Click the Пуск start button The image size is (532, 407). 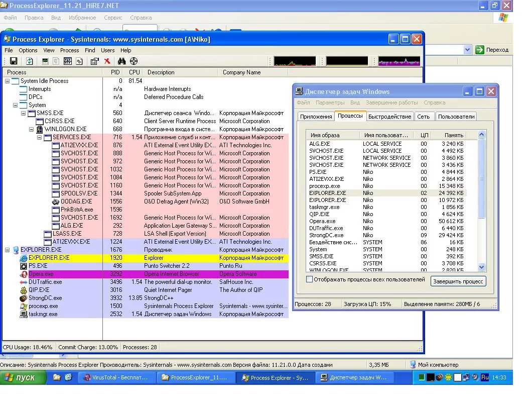point(24,377)
